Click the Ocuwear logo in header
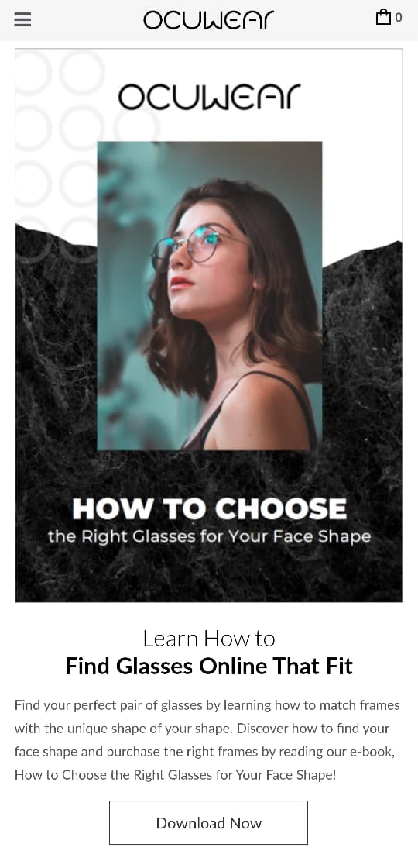 (x=208, y=20)
